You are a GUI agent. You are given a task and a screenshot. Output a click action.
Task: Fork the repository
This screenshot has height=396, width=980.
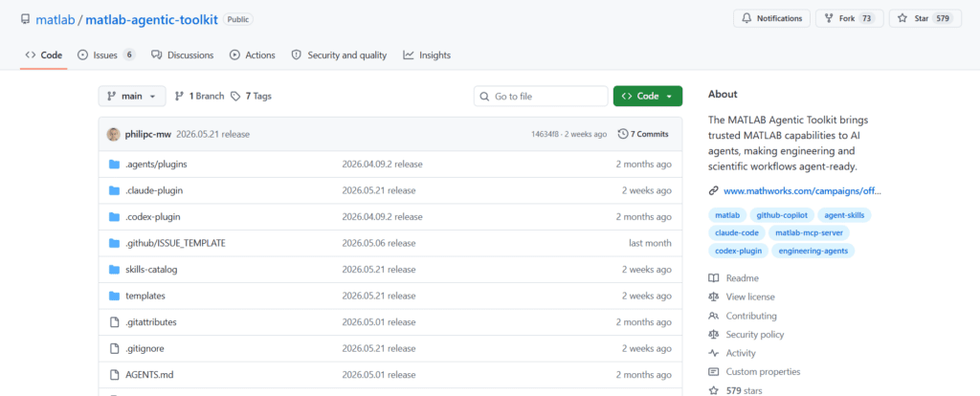click(x=850, y=18)
